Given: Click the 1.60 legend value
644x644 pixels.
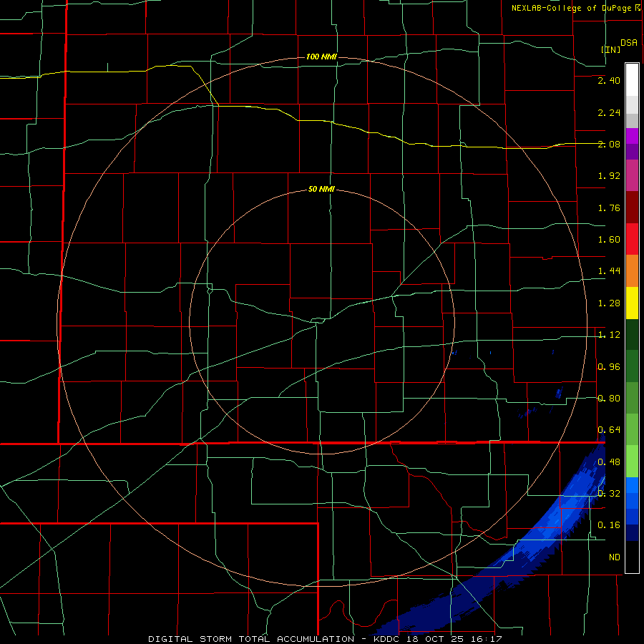Looking at the screenshot, I should (609, 240).
